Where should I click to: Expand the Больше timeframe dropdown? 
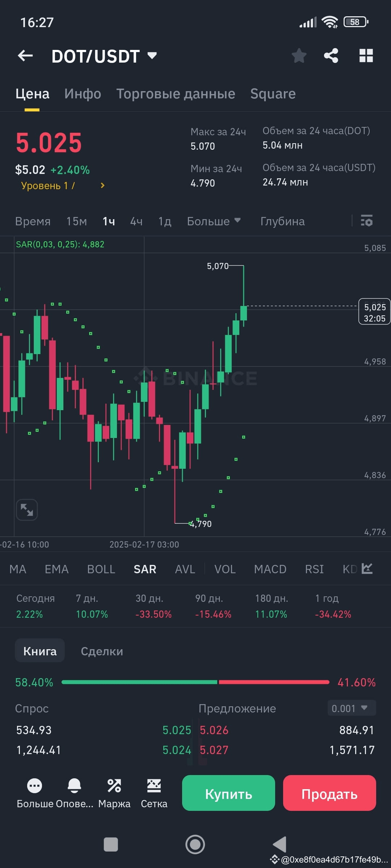(x=214, y=221)
